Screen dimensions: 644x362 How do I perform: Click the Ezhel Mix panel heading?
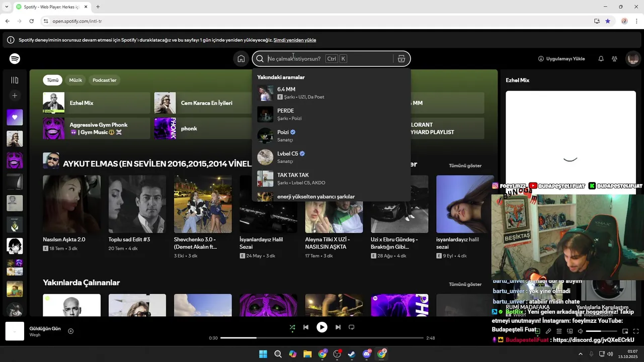point(517,80)
